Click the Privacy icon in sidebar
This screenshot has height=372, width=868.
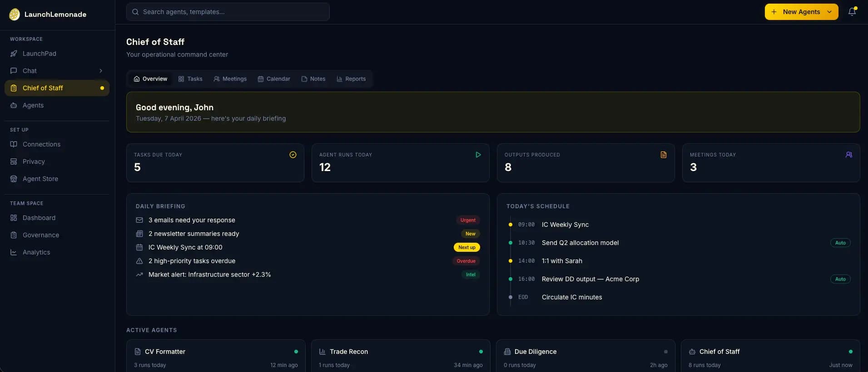(14, 162)
